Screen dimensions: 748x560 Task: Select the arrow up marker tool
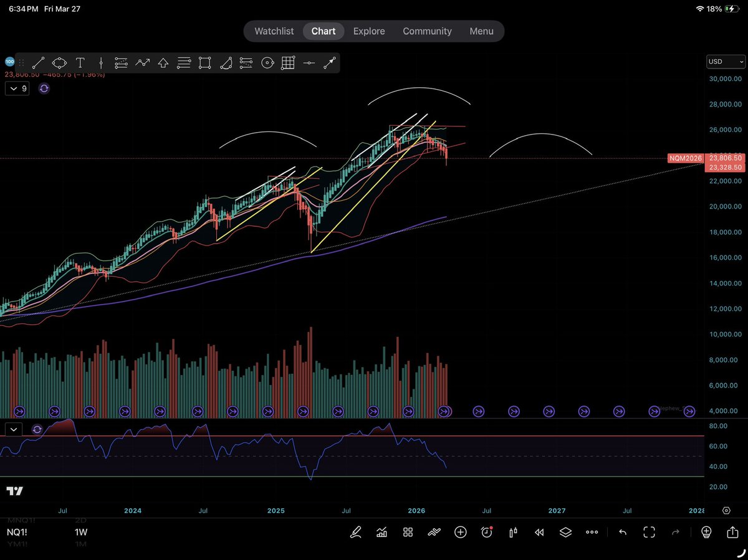pyautogui.click(x=163, y=63)
